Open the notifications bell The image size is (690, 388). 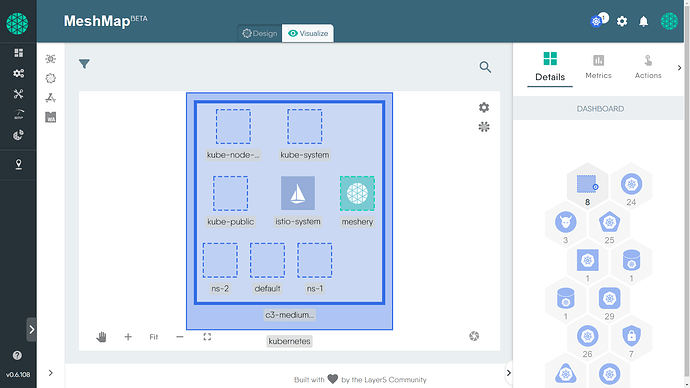[x=643, y=22]
